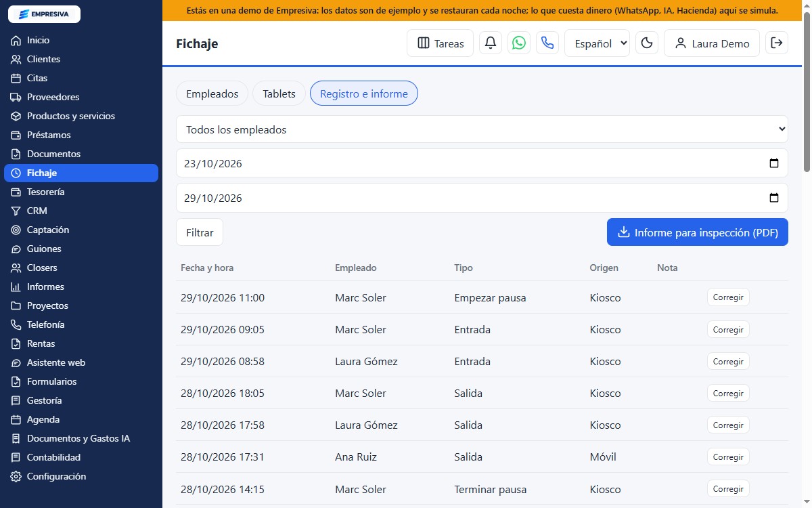This screenshot has width=812, height=508.
Task: Download Informe para inspección (PDF)
Action: click(698, 232)
